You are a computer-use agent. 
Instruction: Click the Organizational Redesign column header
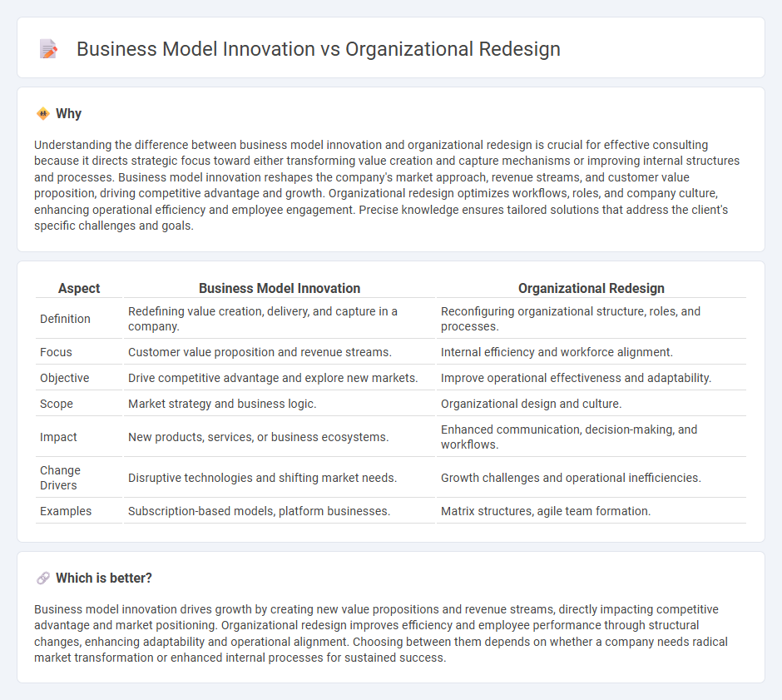[591, 288]
